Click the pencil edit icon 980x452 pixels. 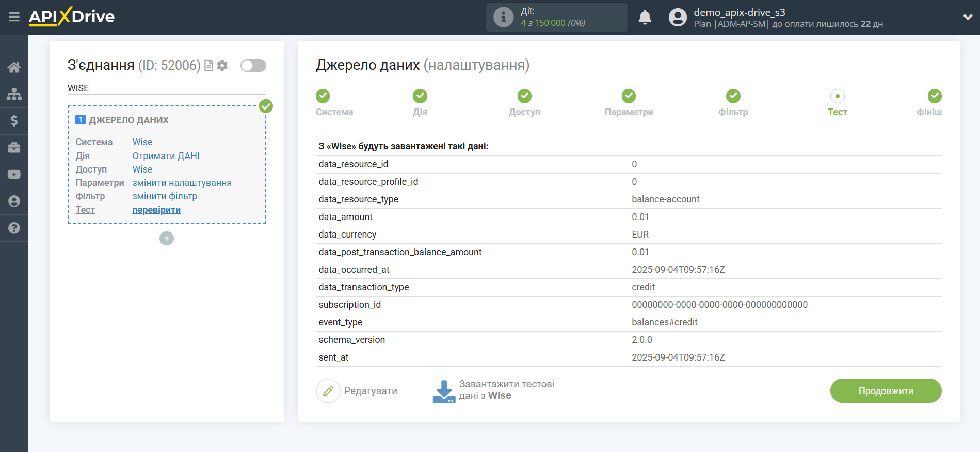click(328, 391)
